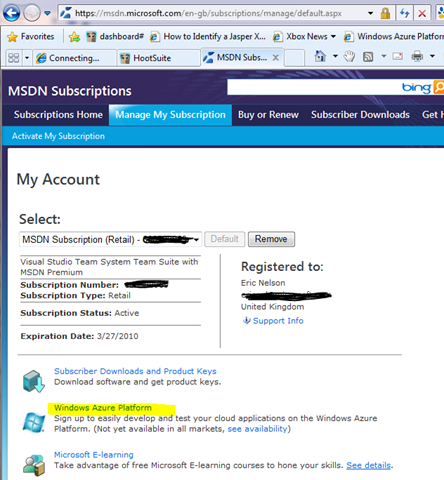The width and height of the screenshot is (444, 480).
Task: Open Subscriber Downloads and Product Keys link
Action: [x=135, y=371]
